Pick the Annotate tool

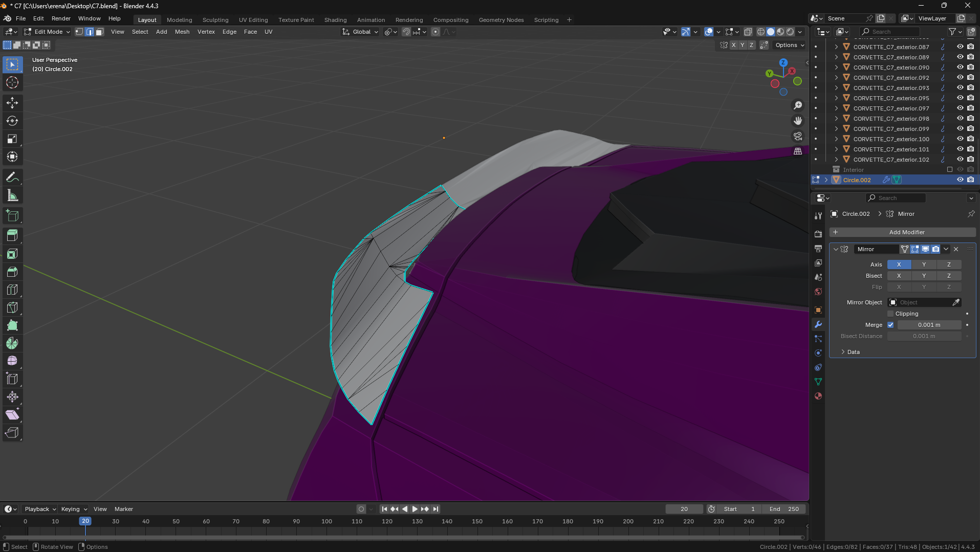click(x=12, y=177)
